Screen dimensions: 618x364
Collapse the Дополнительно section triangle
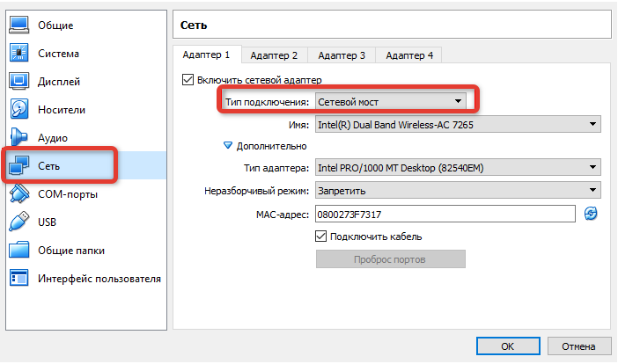(x=229, y=146)
